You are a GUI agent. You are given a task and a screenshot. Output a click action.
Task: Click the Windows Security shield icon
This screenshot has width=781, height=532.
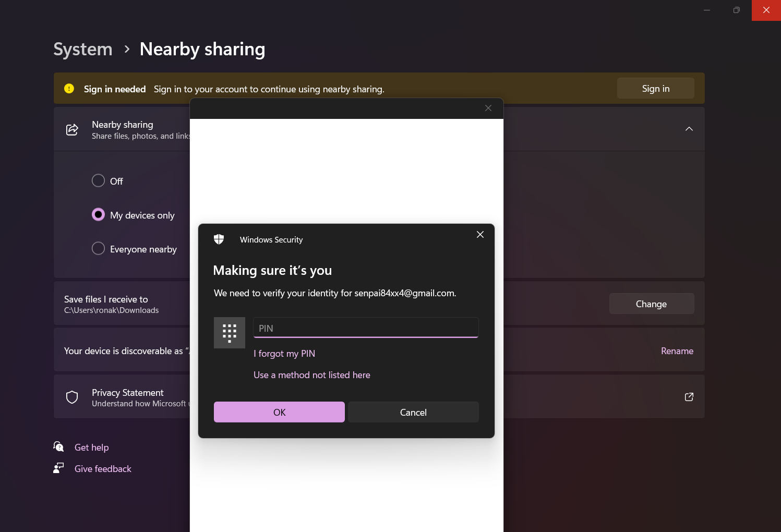(x=219, y=239)
